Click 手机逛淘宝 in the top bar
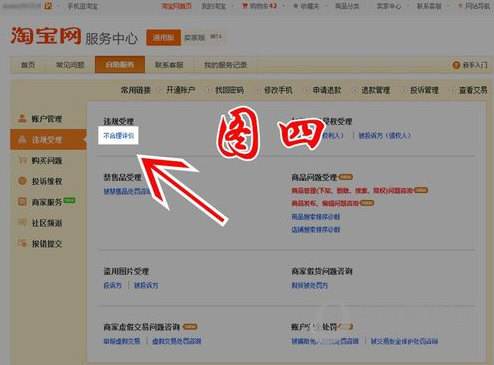494x365 pixels. (x=83, y=6)
